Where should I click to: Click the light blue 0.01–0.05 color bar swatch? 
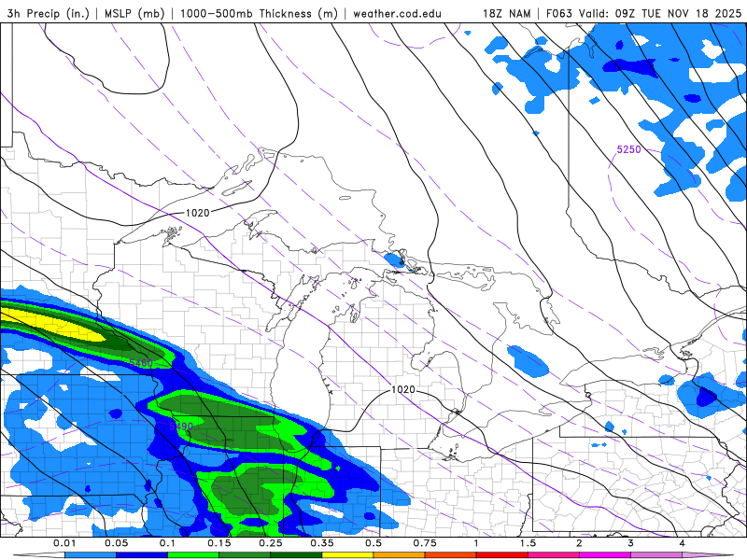tap(91, 555)
